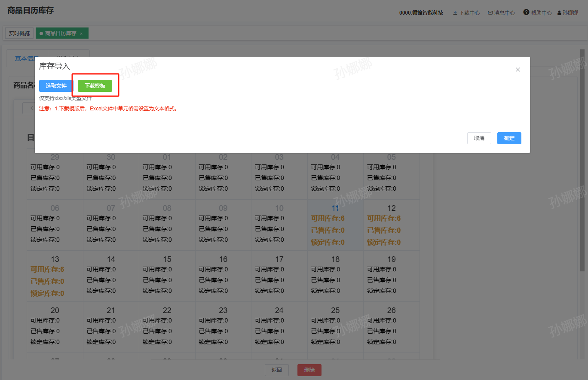
Task: Click the company name 0000.领锋智能科技
Action: (421, 13)
